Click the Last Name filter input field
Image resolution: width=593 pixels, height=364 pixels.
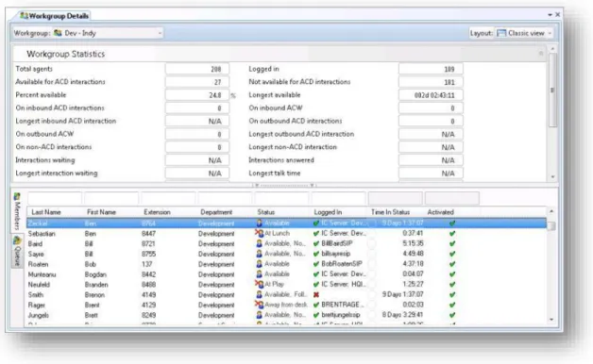coord(55,198)
